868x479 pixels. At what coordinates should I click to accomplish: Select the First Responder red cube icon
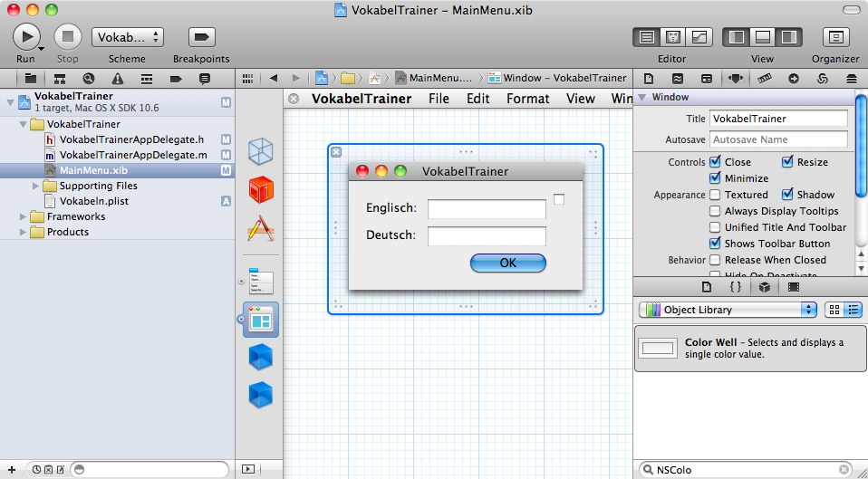coord(261,189)
